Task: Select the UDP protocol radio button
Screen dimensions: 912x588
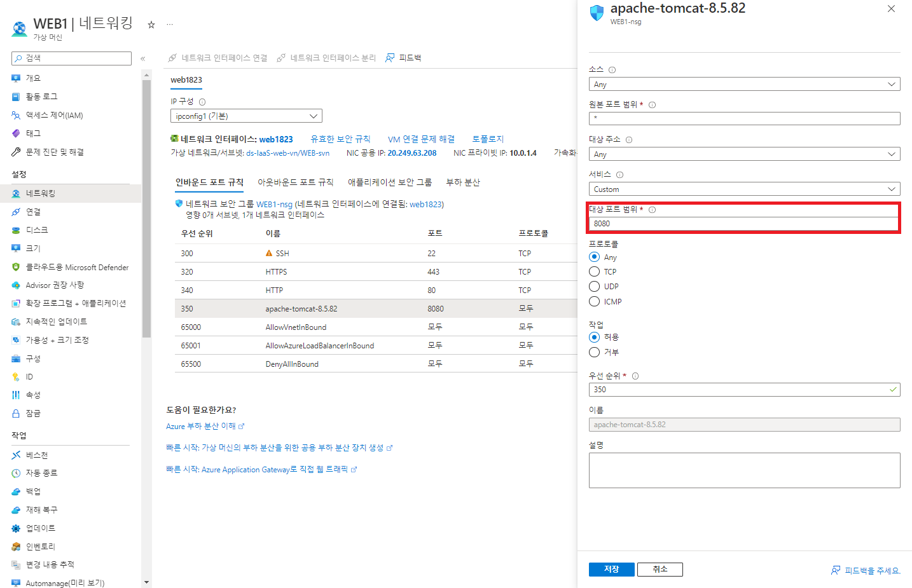Action: coord(595,287)
